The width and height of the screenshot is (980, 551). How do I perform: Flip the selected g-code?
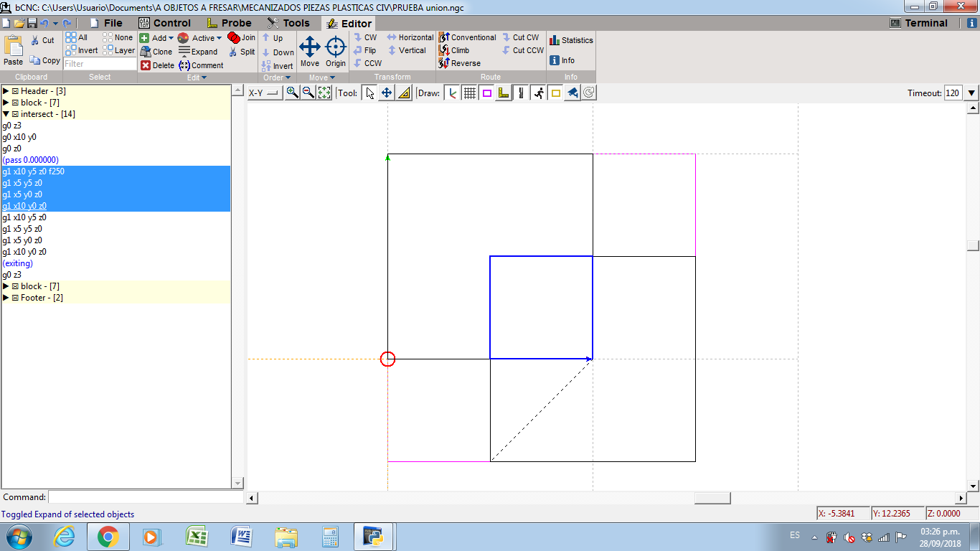pyautogui.click(x=364, y=50)
